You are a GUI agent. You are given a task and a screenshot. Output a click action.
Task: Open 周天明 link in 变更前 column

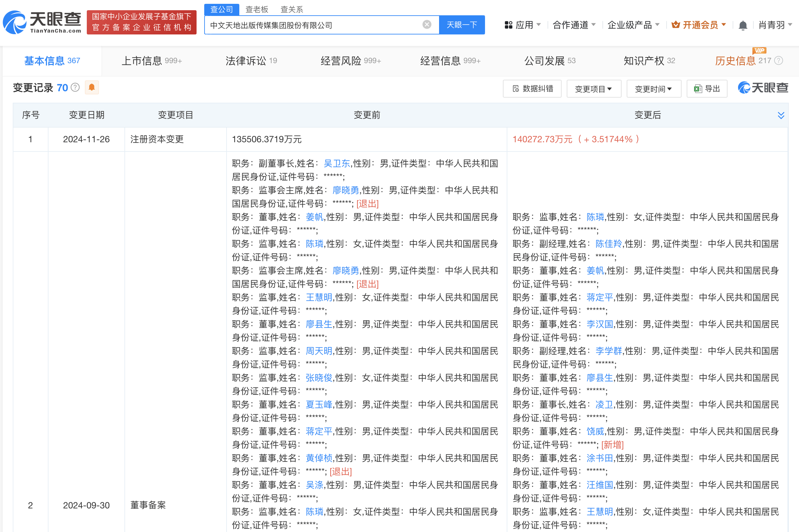[319, 351]
